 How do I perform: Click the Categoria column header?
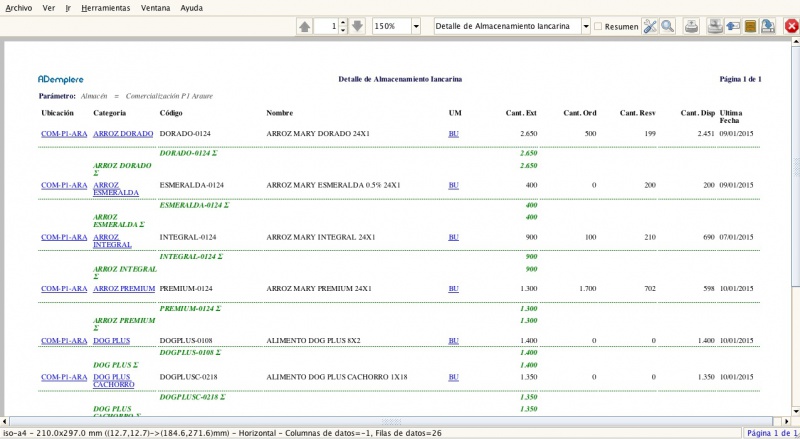pyautogui.click(x=109, y=113)
